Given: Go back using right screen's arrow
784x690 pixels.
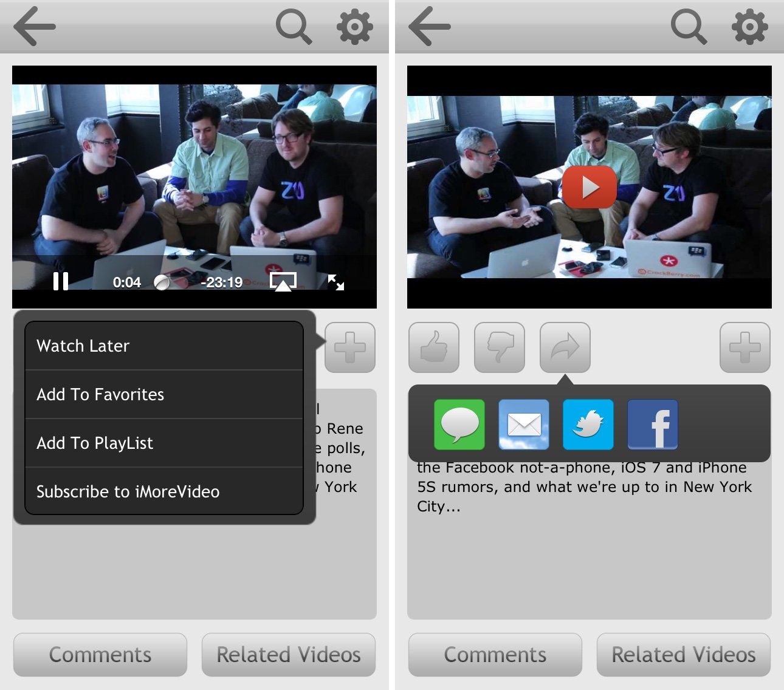Looking at the screenshot, I should pos(430,27).
